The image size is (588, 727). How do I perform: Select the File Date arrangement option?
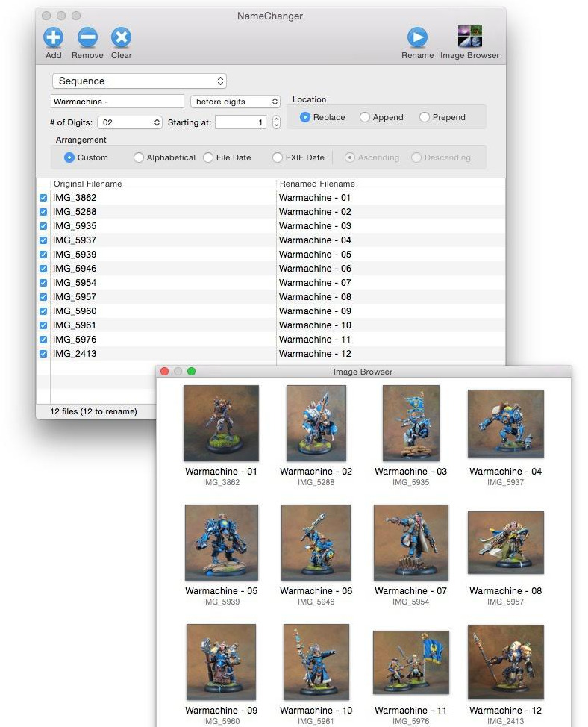tap(208, 157)
